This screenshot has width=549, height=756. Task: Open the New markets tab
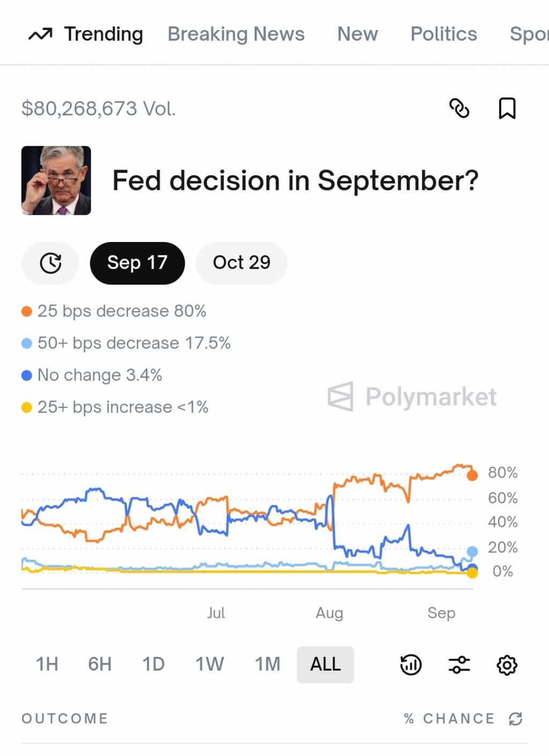pyautogui.click(x=357, y=34)
